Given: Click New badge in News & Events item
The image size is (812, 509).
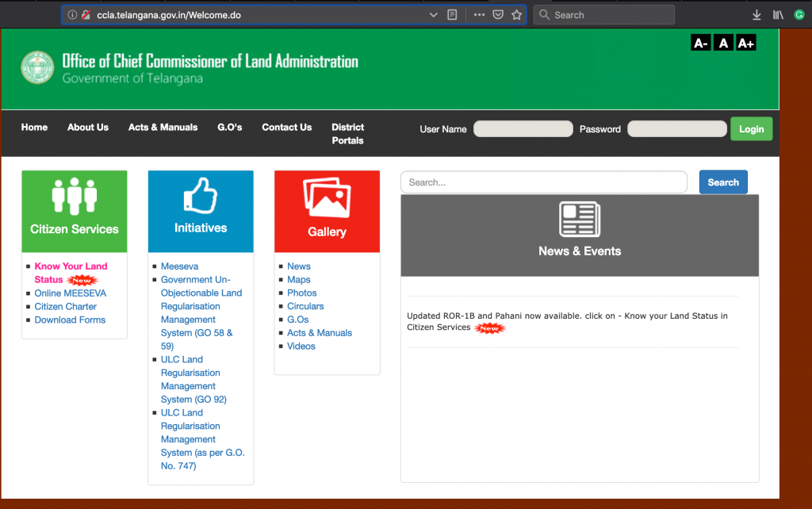Looking at the screenshot, I should [489, 328].
